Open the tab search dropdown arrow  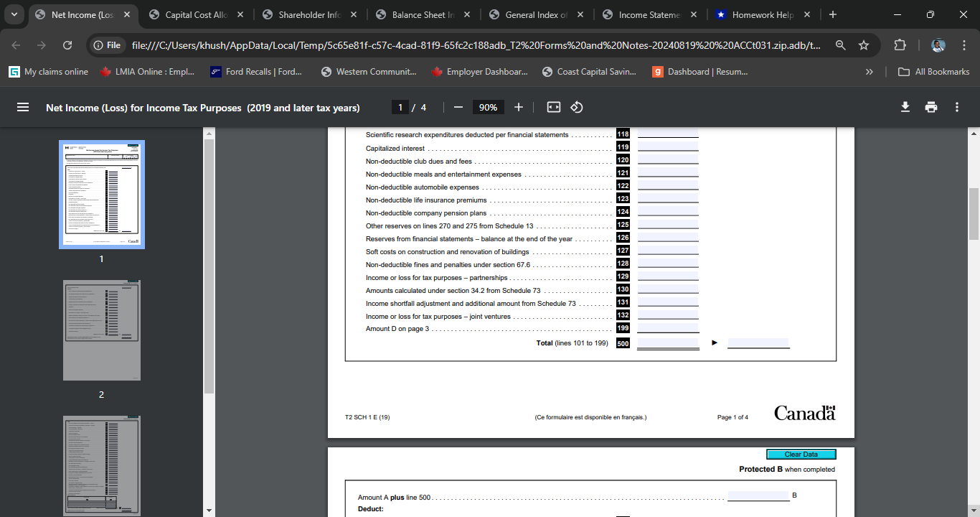click(x=14, y=14)
